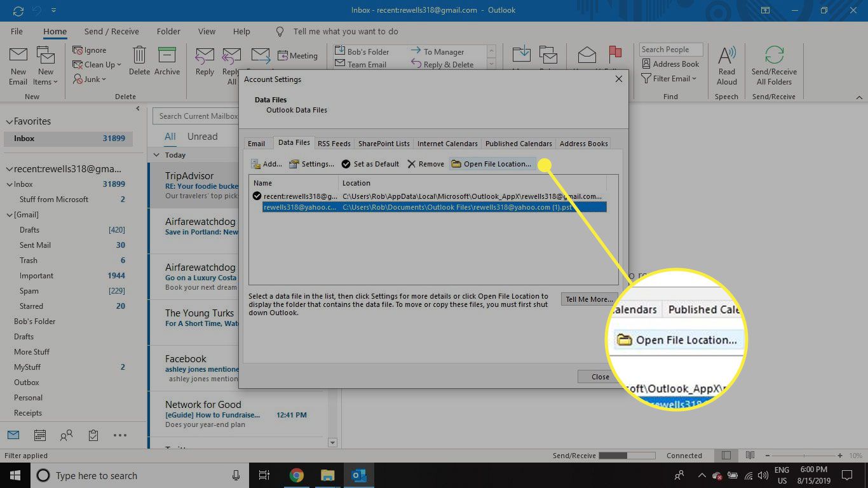The height and width of the screenshot is (488, 868).
Task: Open the Spam folder
Action: click(x=71, y=291)
